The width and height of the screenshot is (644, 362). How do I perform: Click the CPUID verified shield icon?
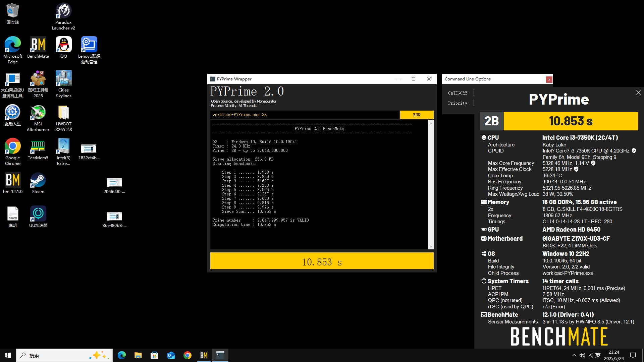[x=634, y=151]
